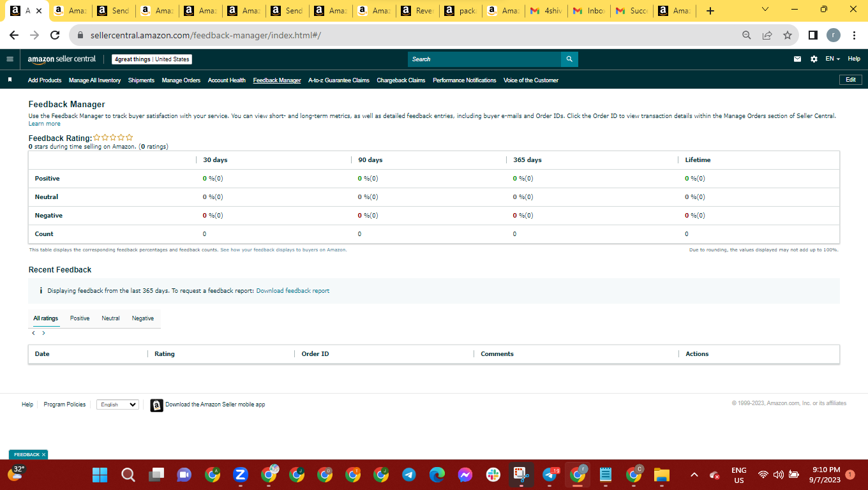Select the Neutral feedback tab
Viewport: 868px width, 490px height.
pos(110,318)
